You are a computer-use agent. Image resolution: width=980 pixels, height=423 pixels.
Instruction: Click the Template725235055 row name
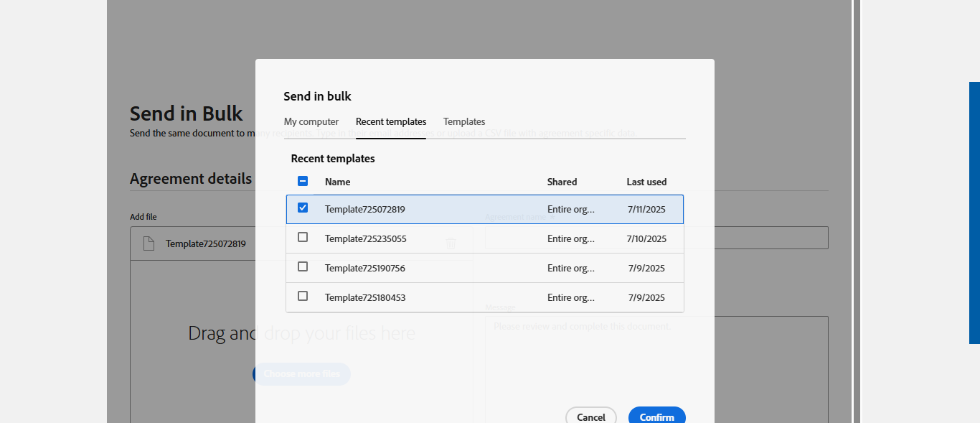(x=366, y=238)
